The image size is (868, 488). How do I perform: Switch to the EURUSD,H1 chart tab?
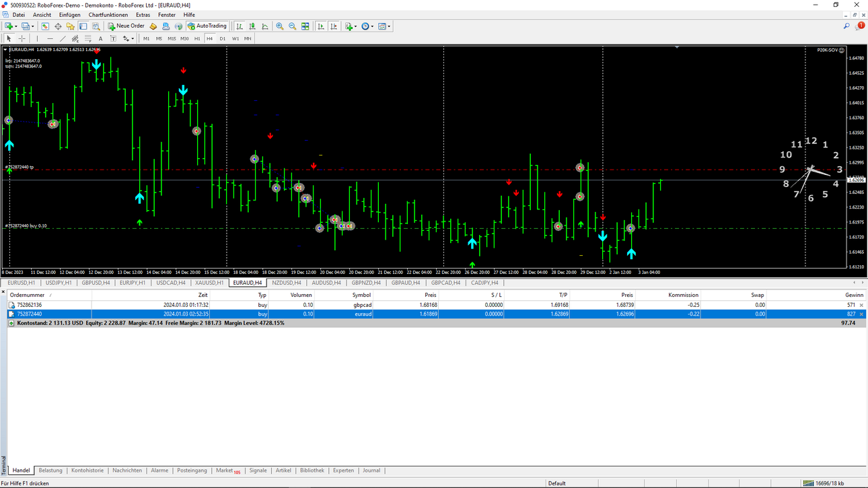[22, 283]
